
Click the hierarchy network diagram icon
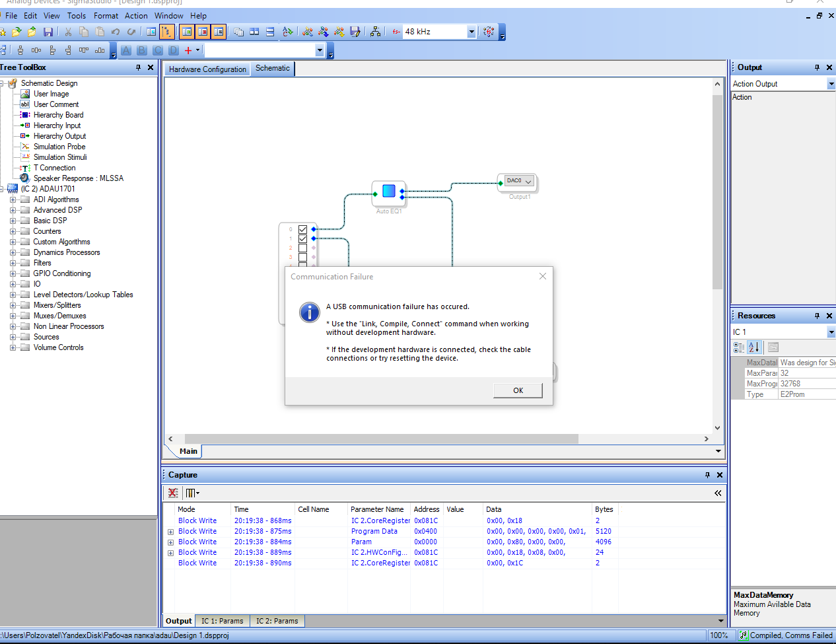375,32
